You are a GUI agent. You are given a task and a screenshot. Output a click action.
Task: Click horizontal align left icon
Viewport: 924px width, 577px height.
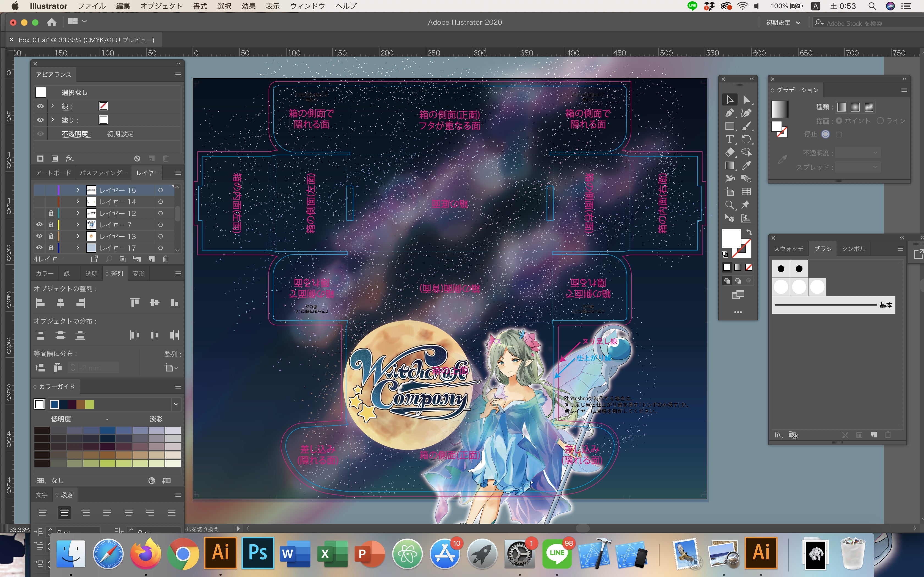point(40,303)
